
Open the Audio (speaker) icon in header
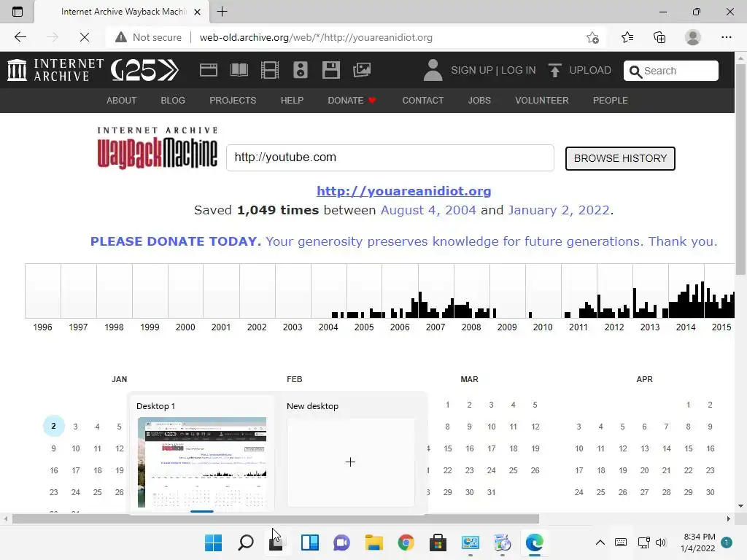tap(300, 70)
